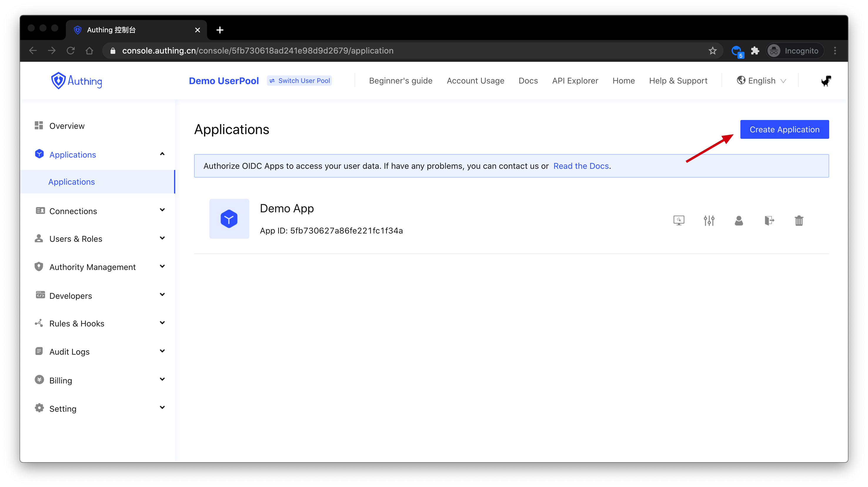Screen dimensions: 868x487
Task: Open a new browser tab
Action: [x=220, y=30]
